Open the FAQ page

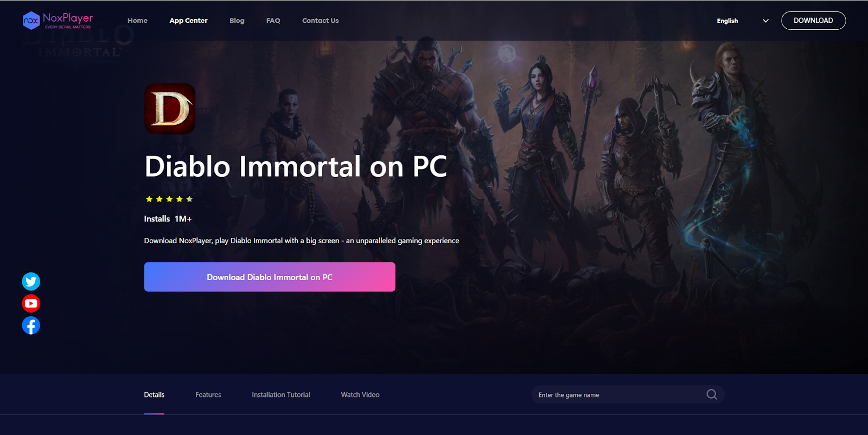tap(273, 21)
